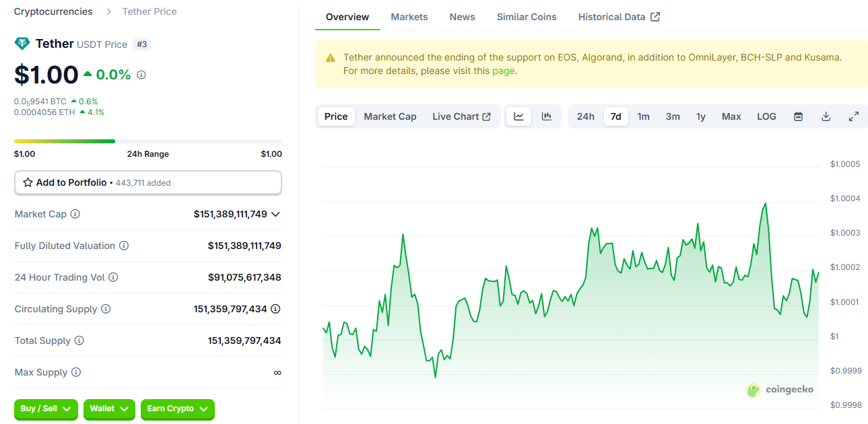Image resolution: width=868 pixels, height=424 pixels.
Task: Open the Buy / Sell dropdown
Action: click(x=46, y=409)
